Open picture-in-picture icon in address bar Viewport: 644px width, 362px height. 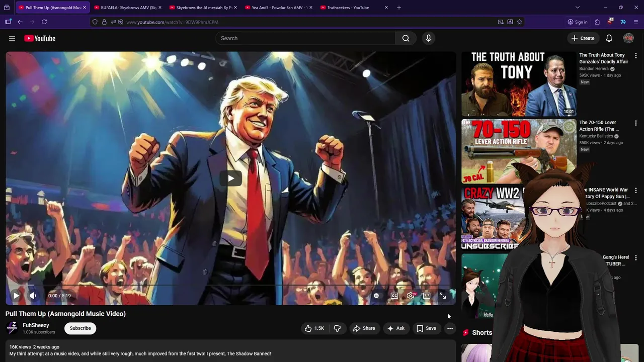click(501, 22)
